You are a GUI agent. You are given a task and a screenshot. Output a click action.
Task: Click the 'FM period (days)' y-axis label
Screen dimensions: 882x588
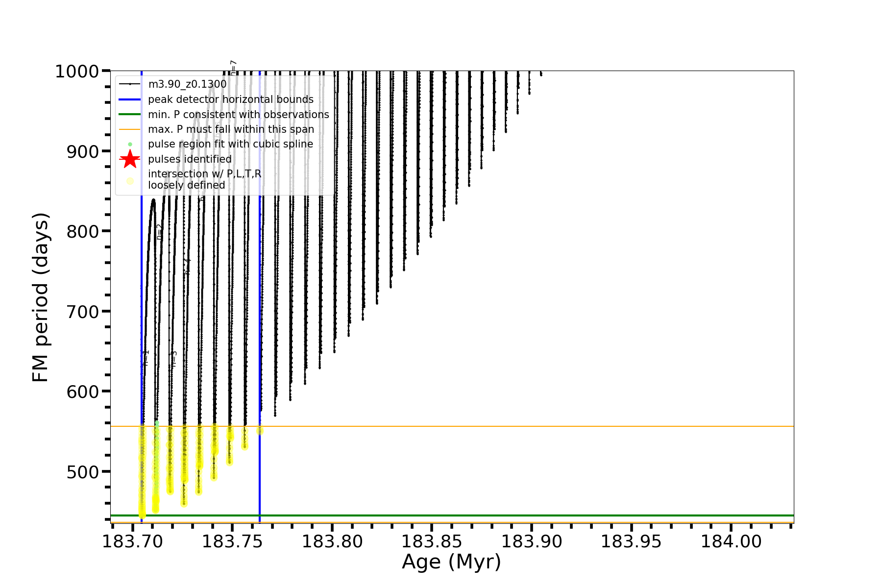[41, 297]
